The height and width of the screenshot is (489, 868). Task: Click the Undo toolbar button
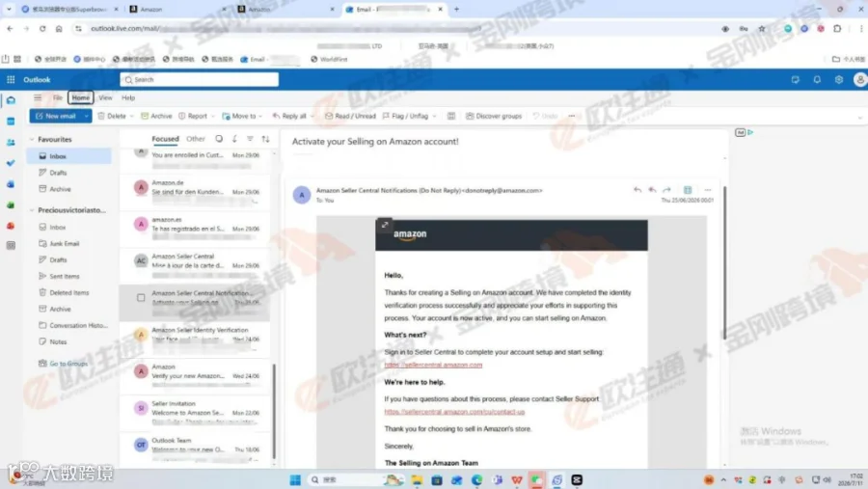coord(545,117)
